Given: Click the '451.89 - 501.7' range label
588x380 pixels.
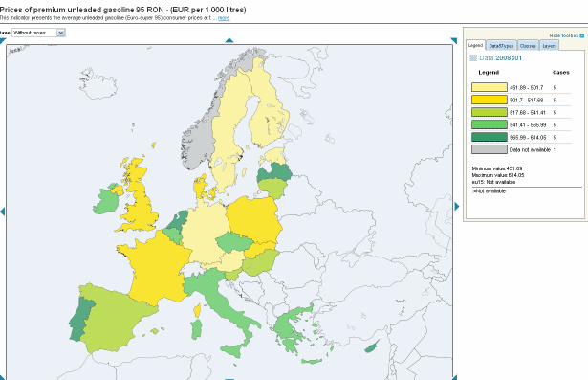Looking at the screenshot, I should tap(526, 87).
